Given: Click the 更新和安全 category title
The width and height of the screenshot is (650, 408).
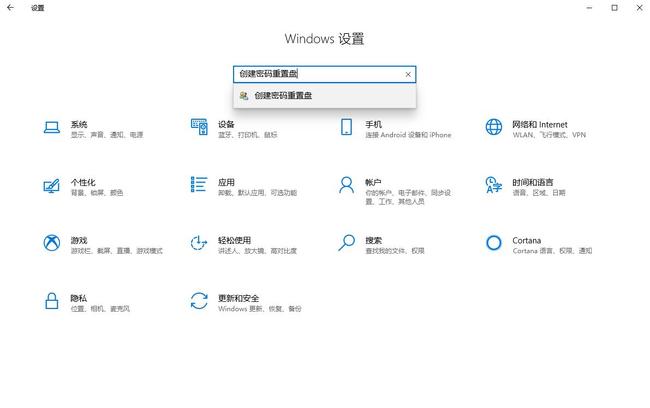Looking at the screenshot, I should pyautogui.click(x=238, y=299).
